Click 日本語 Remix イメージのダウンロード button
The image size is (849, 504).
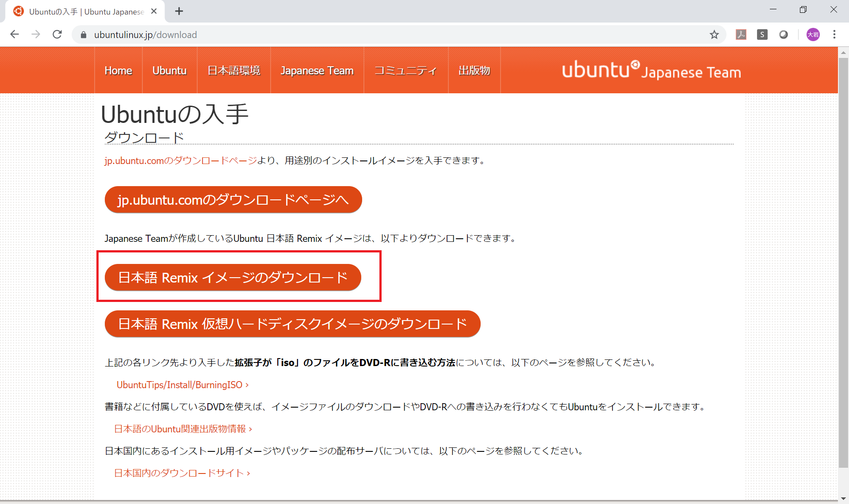pos(233,278)
